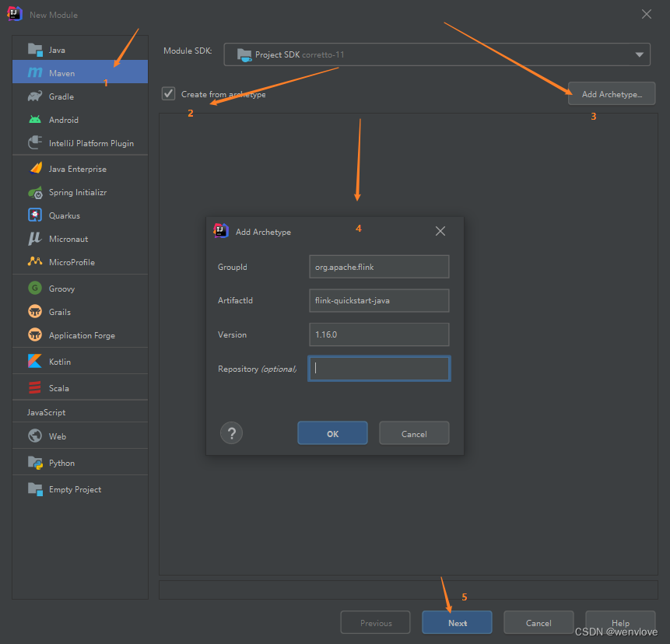This screenshot has height=644, width=670.
Task: Click the Grails icon
Action: (x=35, y=312)
